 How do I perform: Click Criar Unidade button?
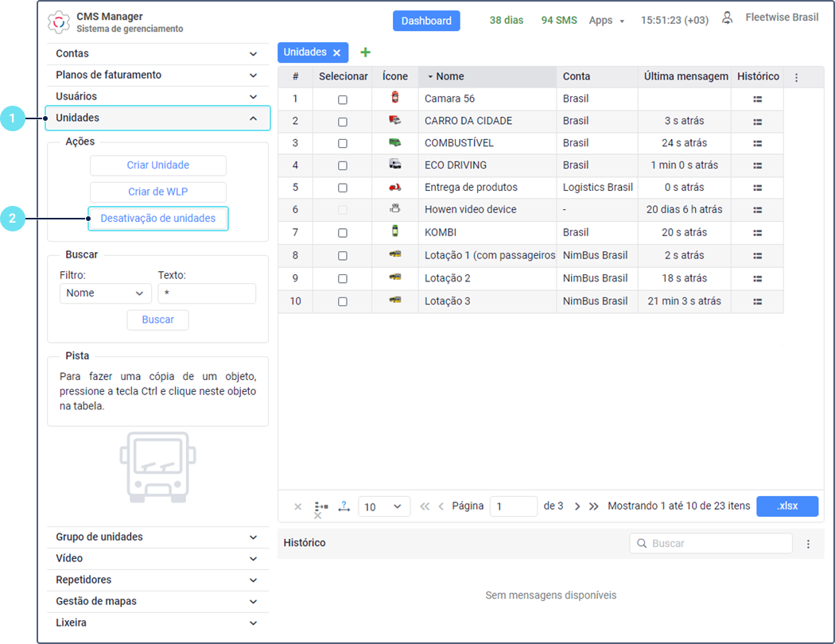pos(157,165)
